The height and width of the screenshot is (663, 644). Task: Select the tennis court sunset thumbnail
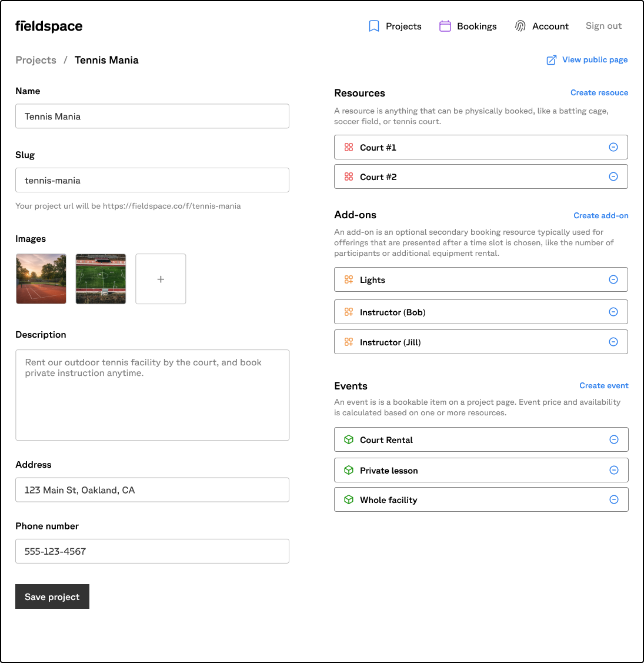(41, 279)
